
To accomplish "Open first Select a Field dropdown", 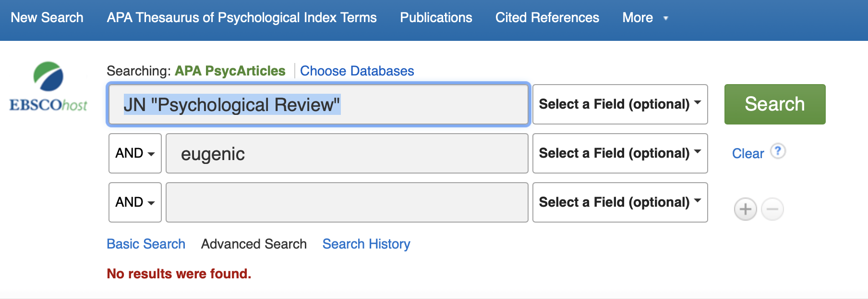I will pyautogui.click(x=620, y=104).
